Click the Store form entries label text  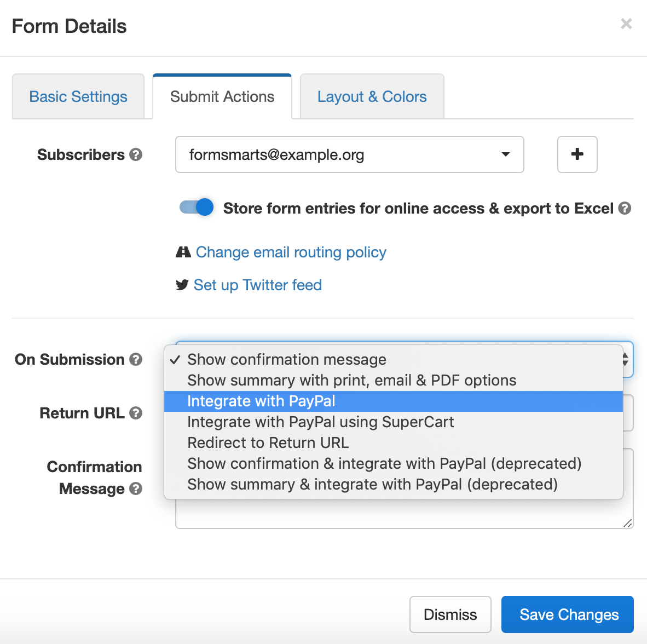418,209
